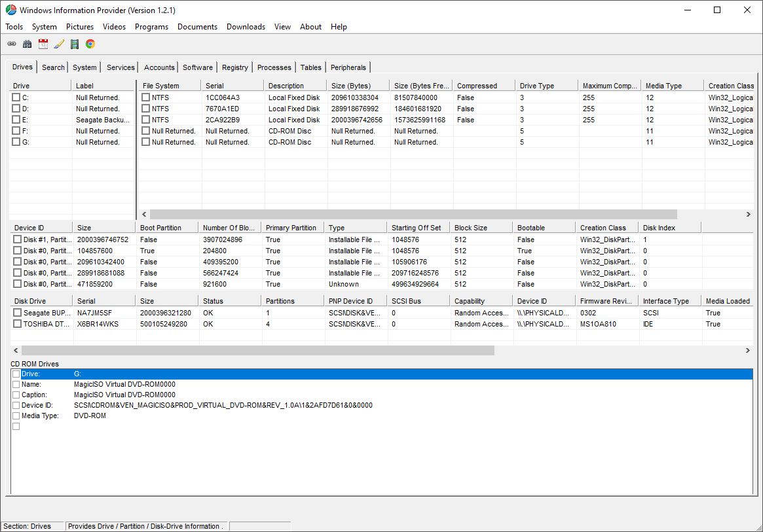
Task: Check the Disk #1 partition checkbox
Action: click(17, 239)
